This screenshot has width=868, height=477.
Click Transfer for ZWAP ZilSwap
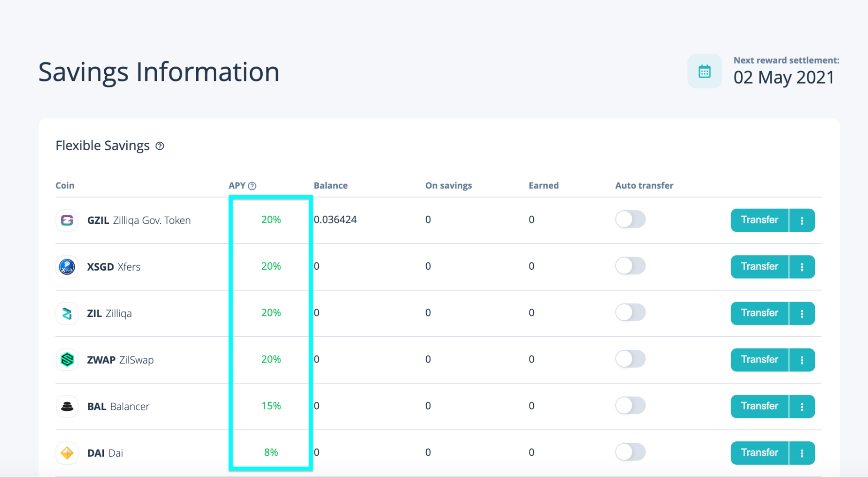759,360
